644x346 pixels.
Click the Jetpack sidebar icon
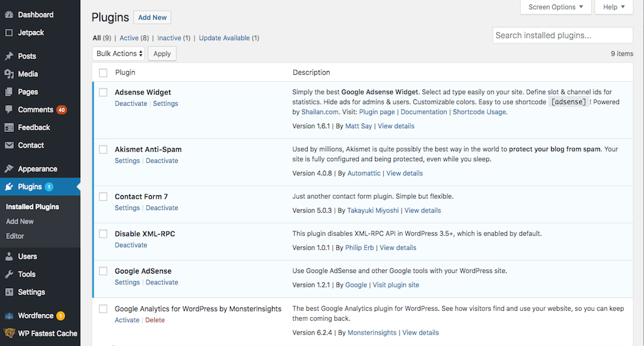click(x=9, y=33)
